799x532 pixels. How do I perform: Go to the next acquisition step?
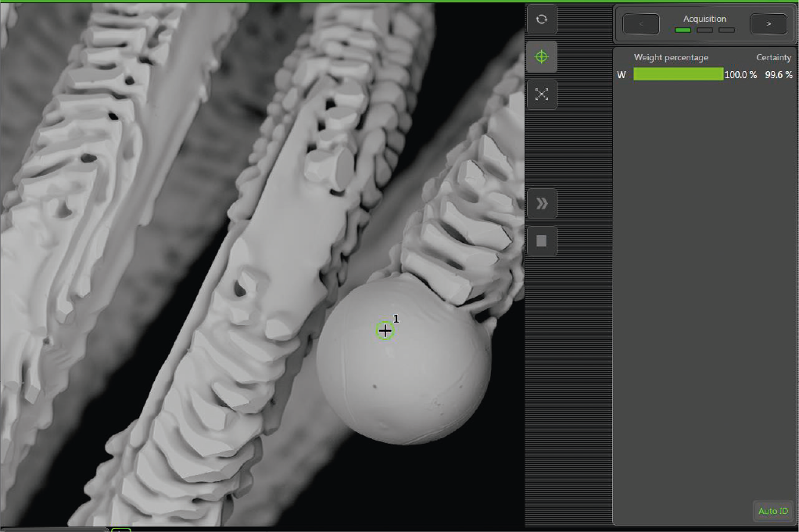pyautogui.click(x=768, y=24)
